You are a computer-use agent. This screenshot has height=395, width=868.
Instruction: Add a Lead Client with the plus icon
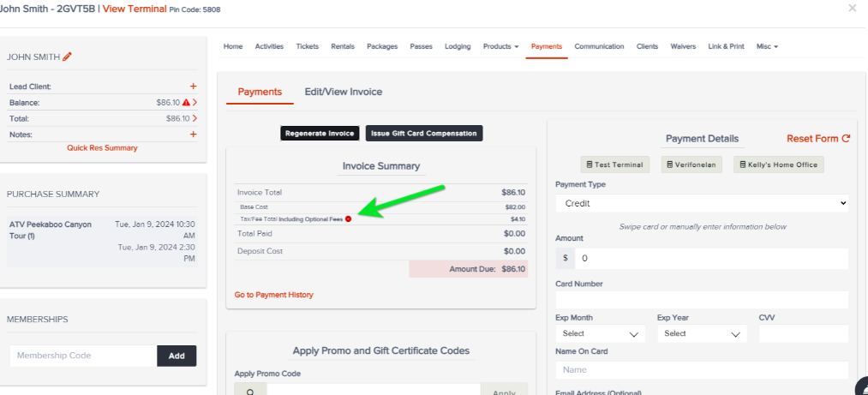[x=193, y=87]
